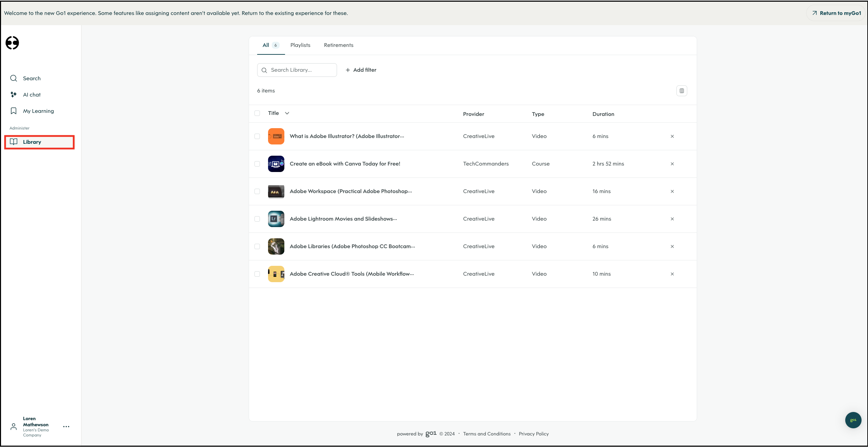Open the Library book icon
Screen dimensions: 868x447
(14, 142)
